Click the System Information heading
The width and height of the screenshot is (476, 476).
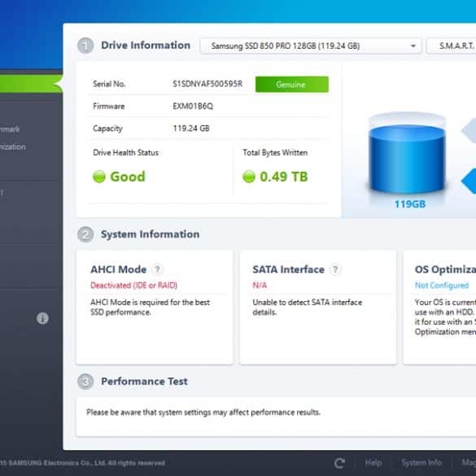coord(151,234)
